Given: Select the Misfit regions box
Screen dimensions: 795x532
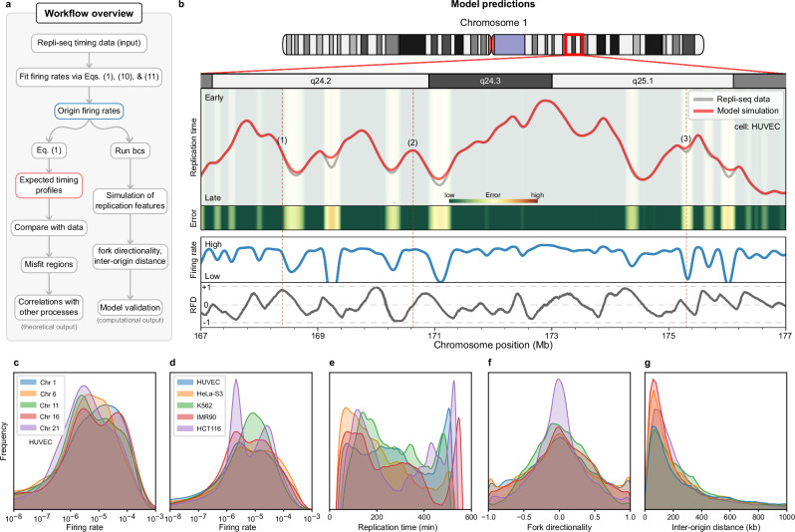Looking at the screenshot, I should tap(49, 264).
